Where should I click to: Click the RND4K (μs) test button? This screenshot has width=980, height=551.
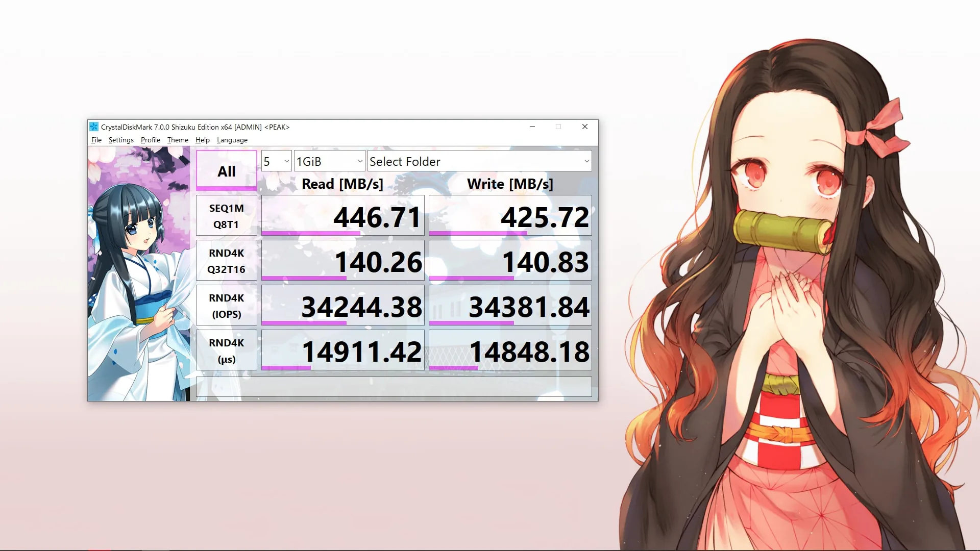(x=227, y=350)
